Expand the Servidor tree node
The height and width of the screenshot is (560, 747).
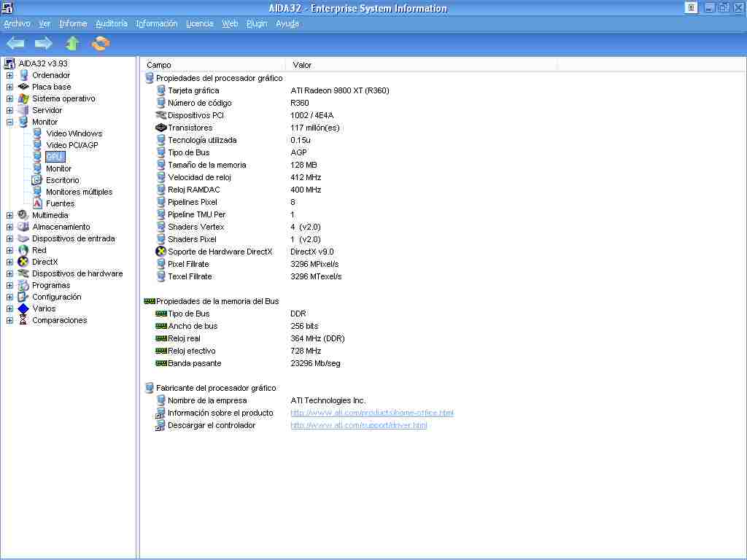pyautogui.click(x=9, y=110)
